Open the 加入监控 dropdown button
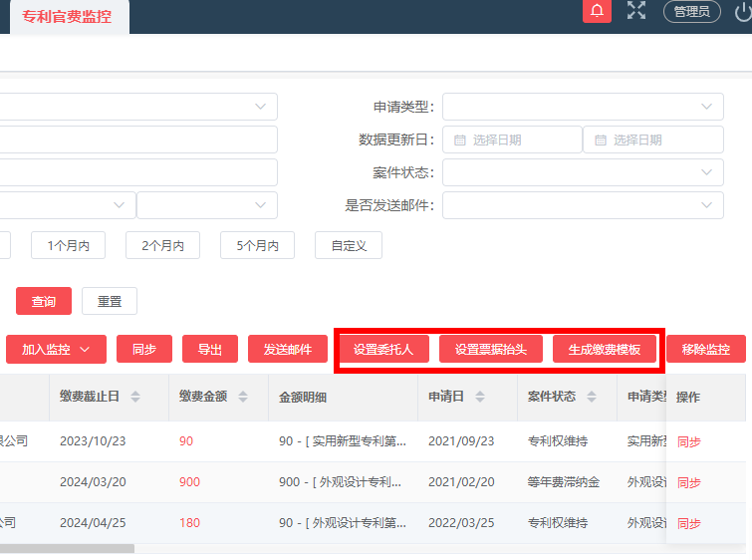 click(56, 350)
